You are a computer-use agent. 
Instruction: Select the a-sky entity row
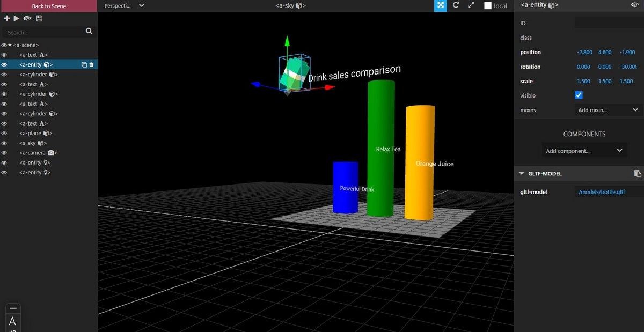pyautogui.click(x=49, y=143)
